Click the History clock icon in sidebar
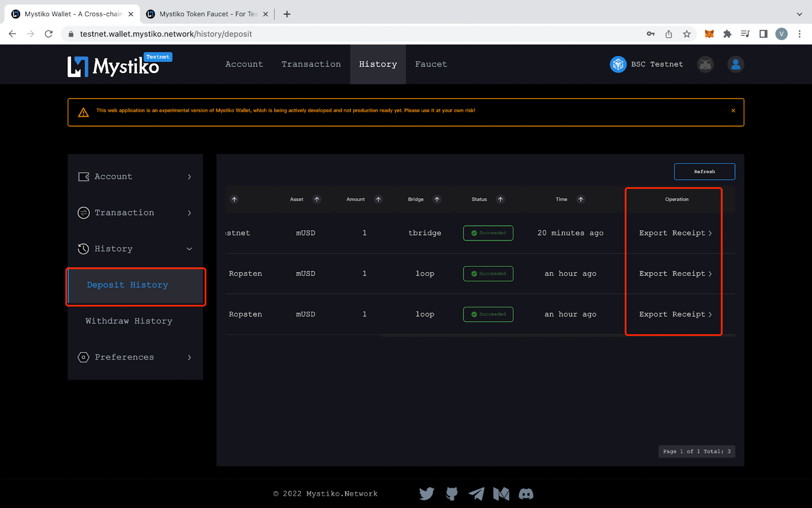The width and height of the screenshot is (812, 508). [83, 249]
